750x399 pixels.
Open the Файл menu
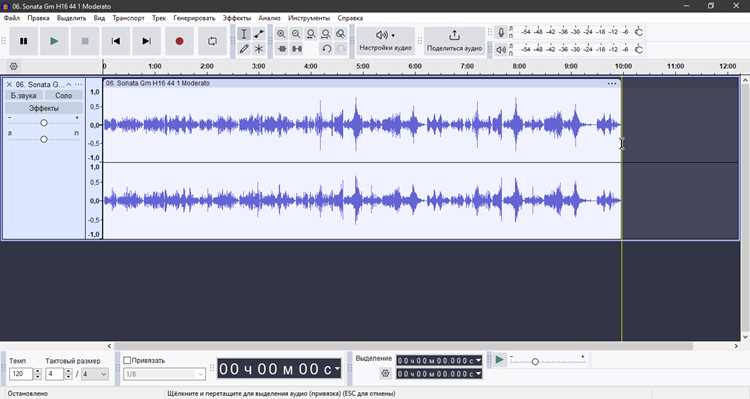pyautogui.click(x=12, y=18)
